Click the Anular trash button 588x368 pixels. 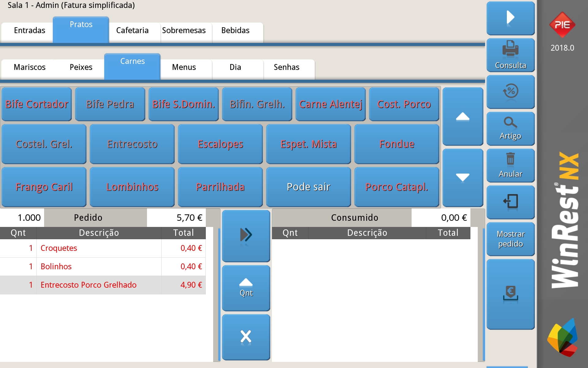pos(511,165)
